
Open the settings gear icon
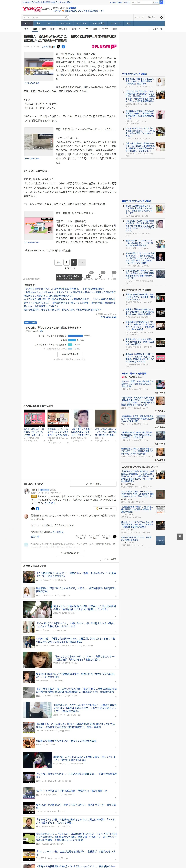point(161,17)
